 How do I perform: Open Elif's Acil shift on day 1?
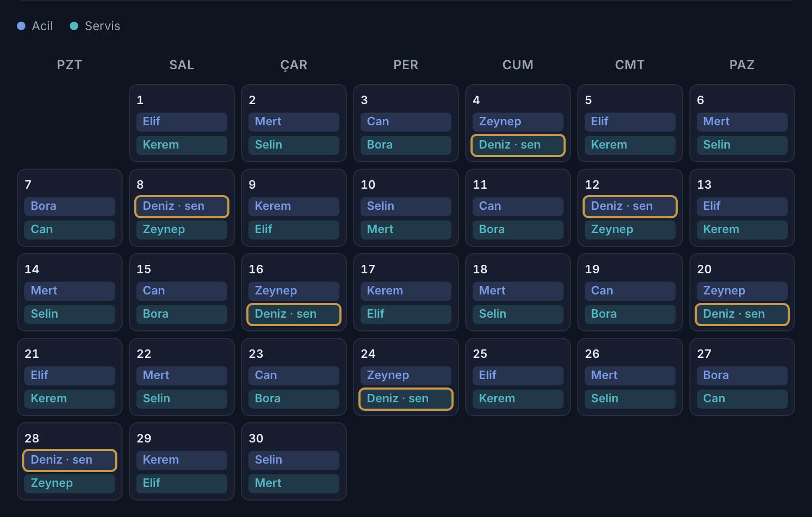coord(182,122)
